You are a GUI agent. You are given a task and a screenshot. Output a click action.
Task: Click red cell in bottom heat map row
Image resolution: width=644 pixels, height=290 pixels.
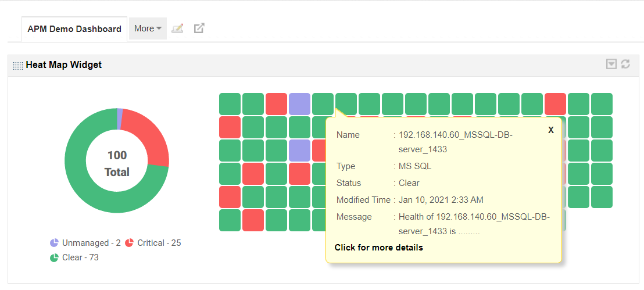coord(253,220)
